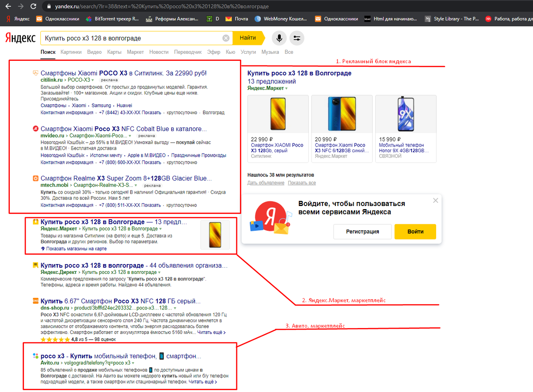This screenshot has width=533, height=392.
Task: Clear search query with the X icon
Action: tap(226, 38)
